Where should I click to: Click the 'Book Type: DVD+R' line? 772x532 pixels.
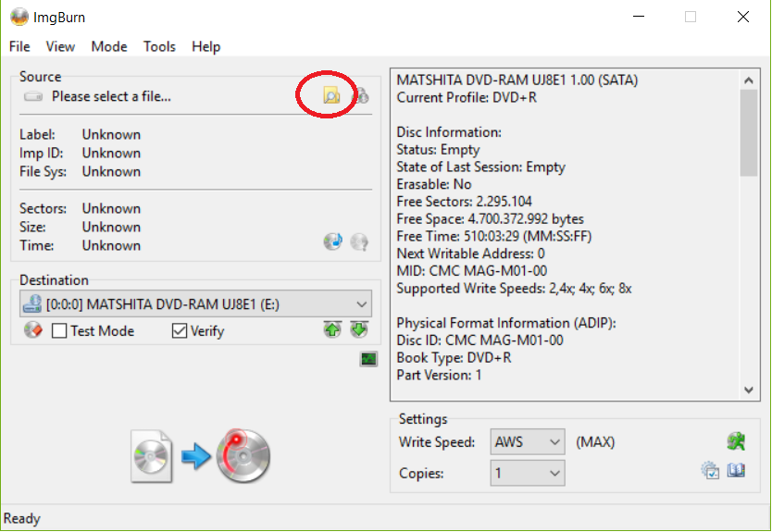(454, 357)
